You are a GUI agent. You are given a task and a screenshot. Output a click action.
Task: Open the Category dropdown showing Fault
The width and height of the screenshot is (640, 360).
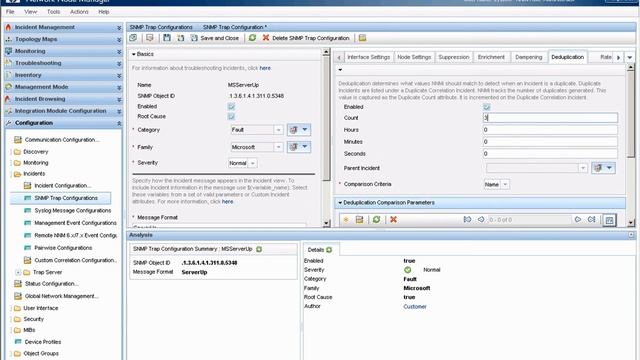click(x=278, y=130)
